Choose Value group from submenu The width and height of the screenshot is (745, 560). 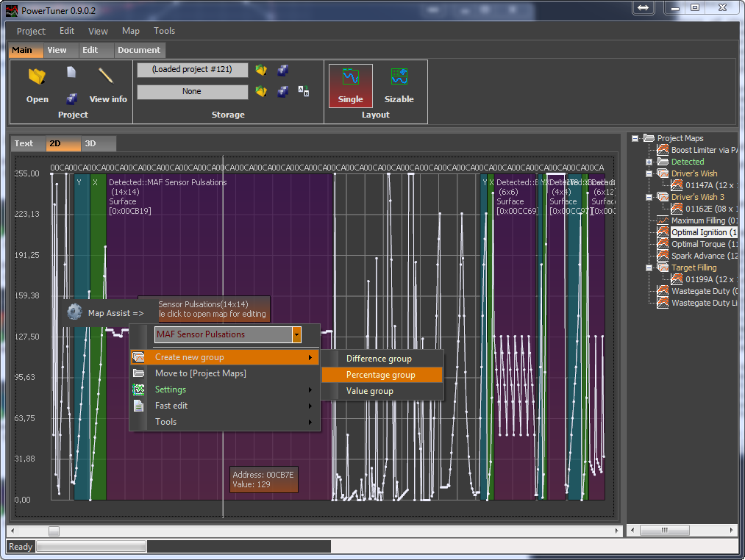(382, 391)
